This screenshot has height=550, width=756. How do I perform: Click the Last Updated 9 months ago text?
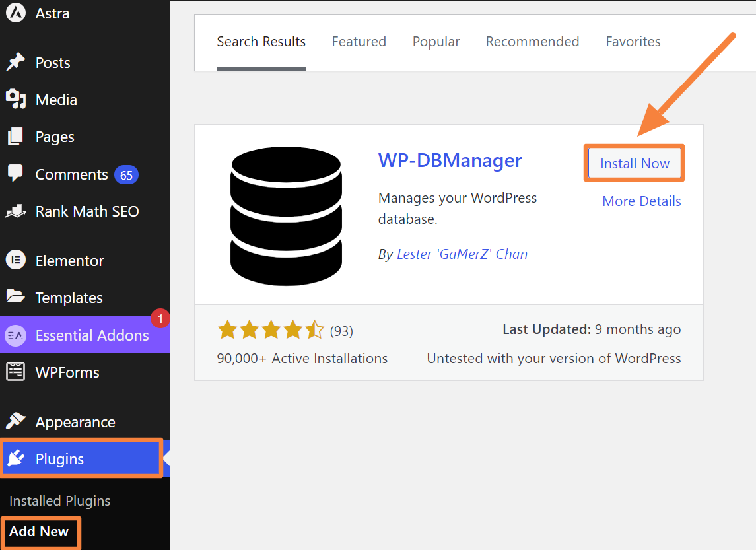[592, 329]
